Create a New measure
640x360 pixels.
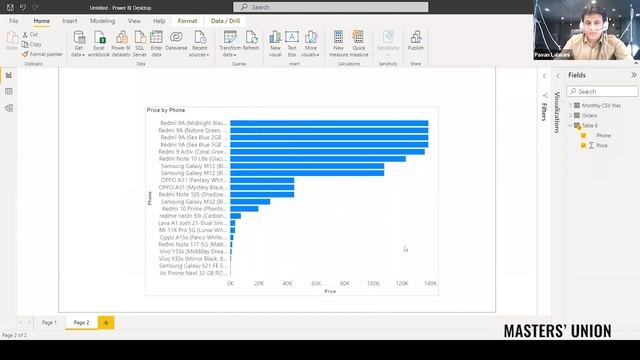[338, 44]
